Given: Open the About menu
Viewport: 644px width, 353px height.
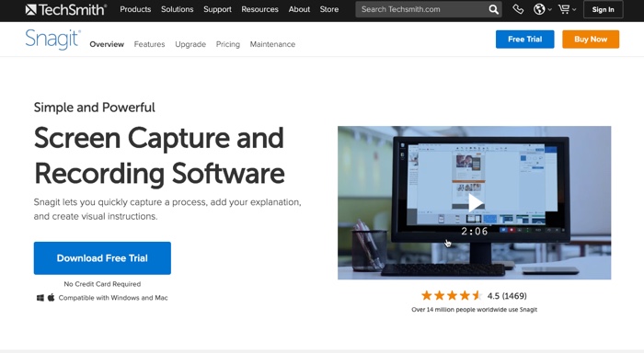Looking at the screenshot, I should click(299, 9).
